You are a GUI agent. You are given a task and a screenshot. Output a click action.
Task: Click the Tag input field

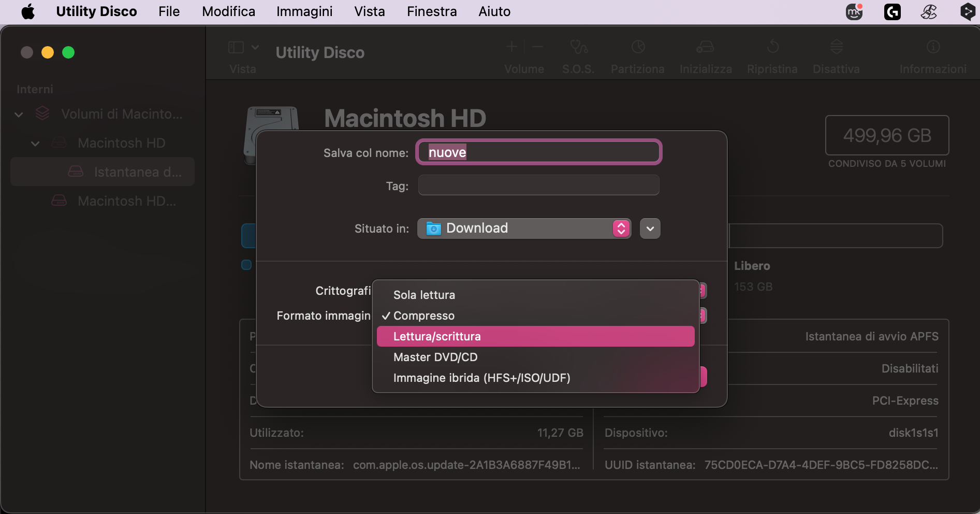(539, 185)
